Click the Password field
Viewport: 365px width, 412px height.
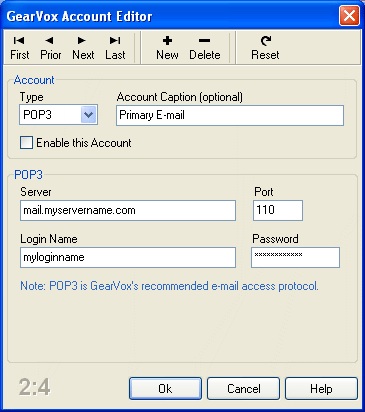click(295, 257)
